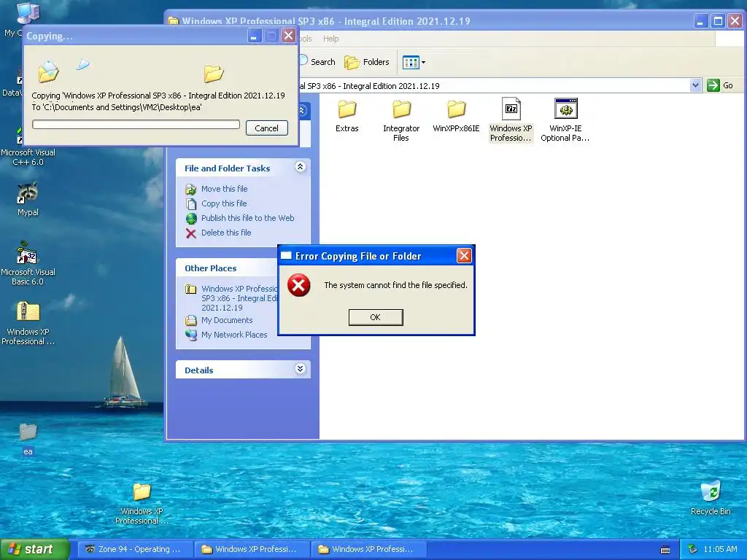Click the source folder icon in Copying dialog
Image resolution: width=747 pixels, height=560 pixels.
coord(48,72)
